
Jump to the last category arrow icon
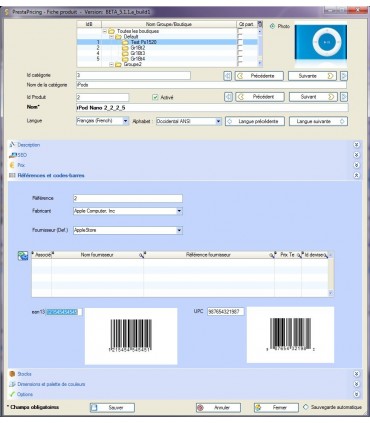pos(344,76)
